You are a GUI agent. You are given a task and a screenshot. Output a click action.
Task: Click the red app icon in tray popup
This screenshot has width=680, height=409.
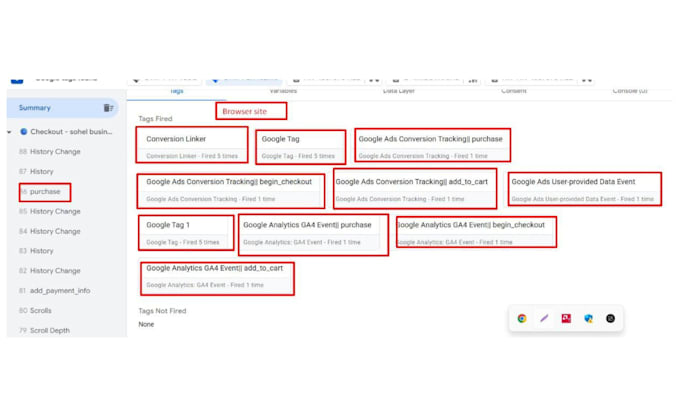click(x=566, y=318)
